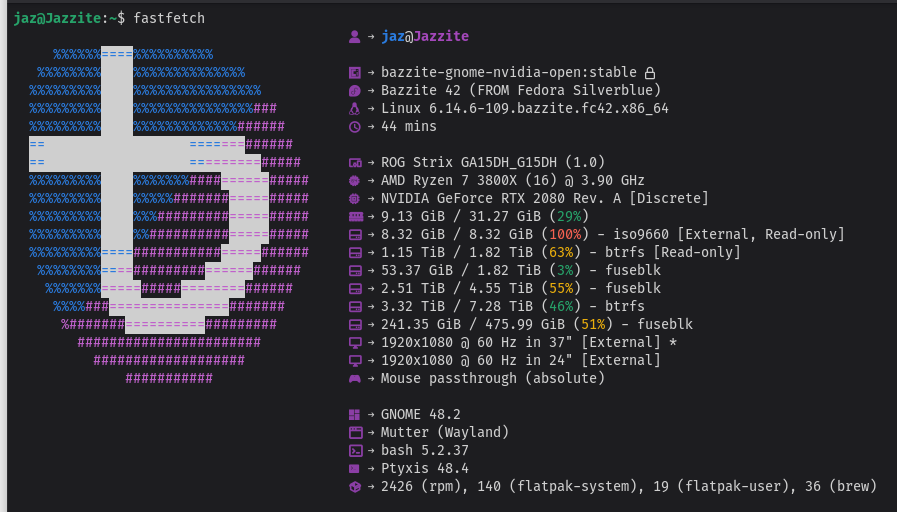Click the yellow 51% disk percentage
The width and height of the screenshot is (897, 512).
(593, 325)
